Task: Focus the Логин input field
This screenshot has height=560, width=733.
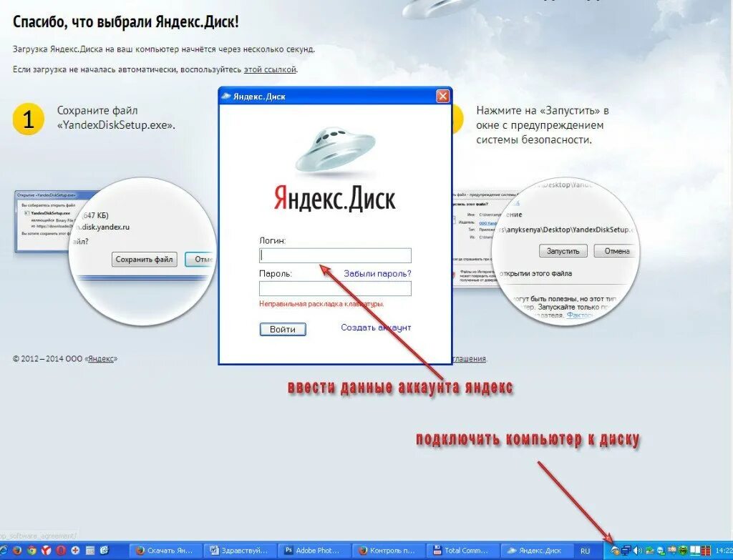Action: [335, 255]
